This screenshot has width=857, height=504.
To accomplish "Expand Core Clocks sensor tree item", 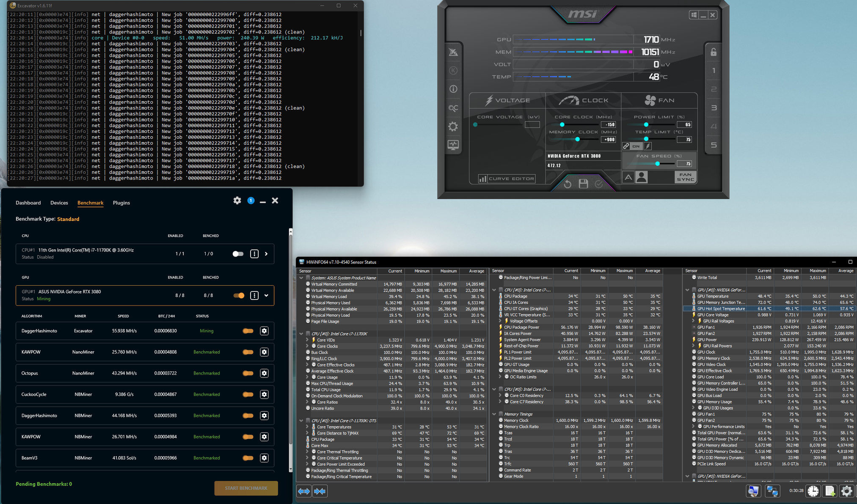I will pos(307,346).
